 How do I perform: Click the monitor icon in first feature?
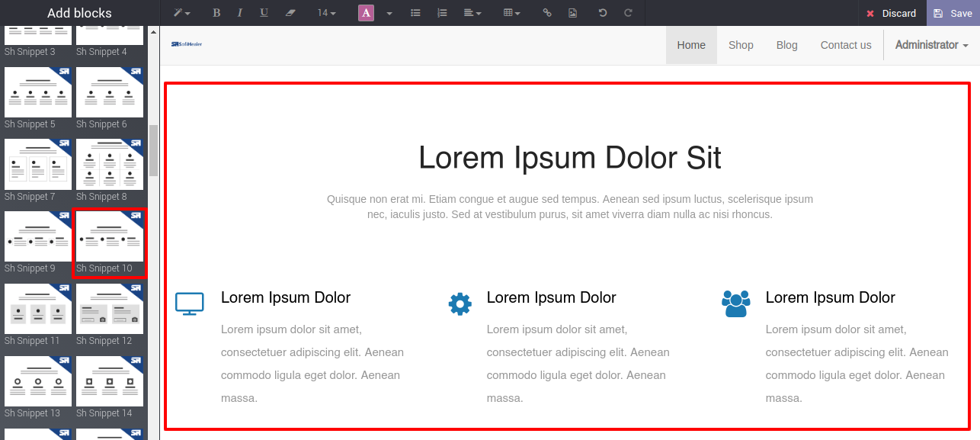tap(190, 304)
